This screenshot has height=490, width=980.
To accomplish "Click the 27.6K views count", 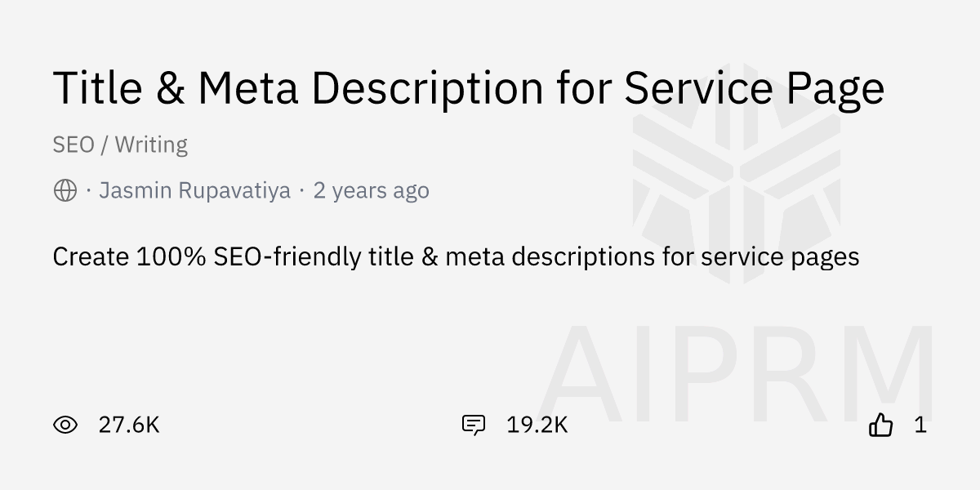I will [x=128, y=425].
